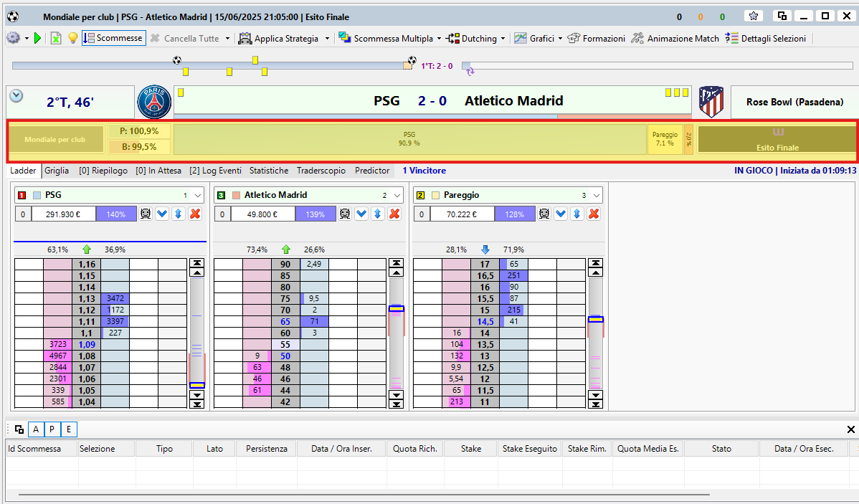Viewport: 859px width, 504px height.
Task: Click the 291.930 € field in PSG ladder
Action: click(x=63, y=214)
